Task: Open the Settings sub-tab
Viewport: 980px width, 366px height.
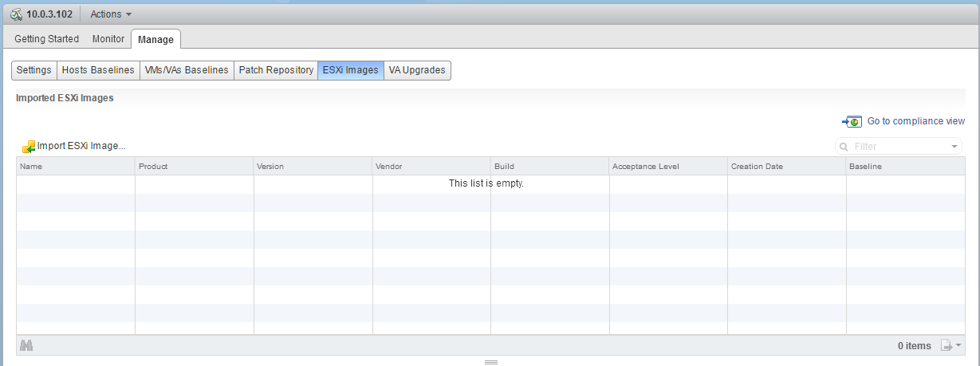Action: [34, 70]
